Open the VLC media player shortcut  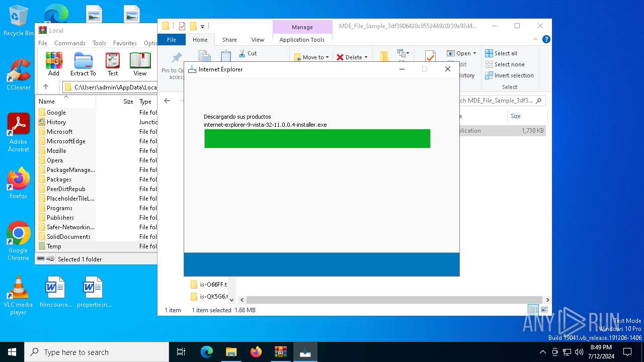(x=19, y=296)
